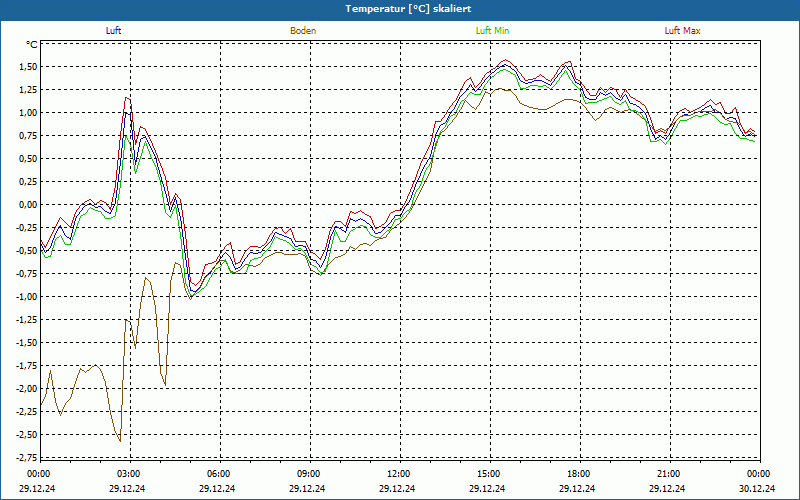Click the 03:00 time axis label
800x500 pixels.
pyautogui.click(x=128, y=474)
